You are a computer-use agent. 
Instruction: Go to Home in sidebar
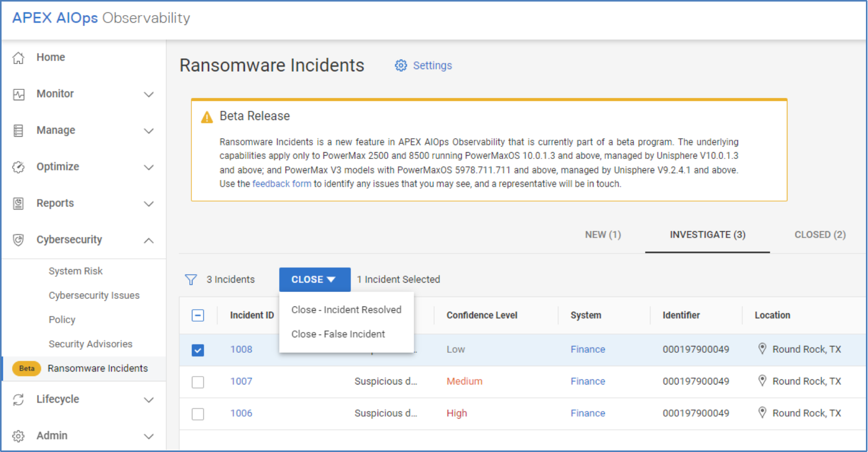[x=50, y=57]
